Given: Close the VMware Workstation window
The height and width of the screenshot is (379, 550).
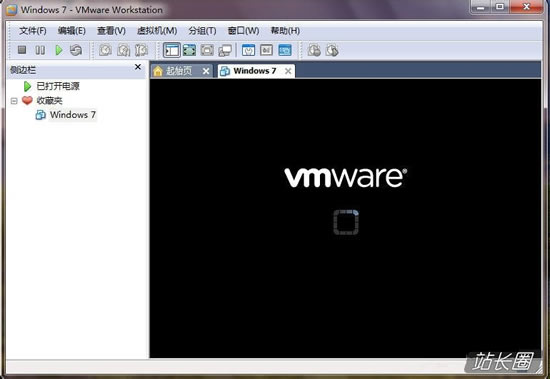Looking at the screenshot, I should tap(526, 7).
